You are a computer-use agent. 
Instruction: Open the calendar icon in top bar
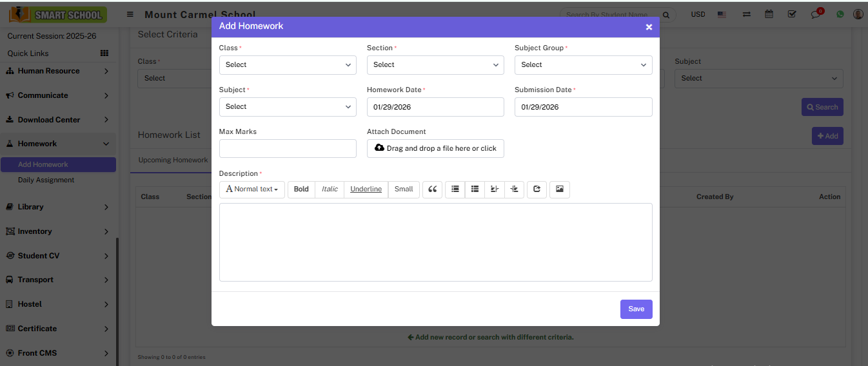[769, 14]
